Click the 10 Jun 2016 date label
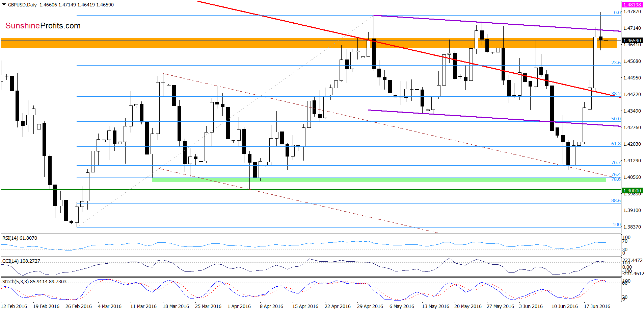The width and height of the screenshot is (644, 311). tap(565, 306)
